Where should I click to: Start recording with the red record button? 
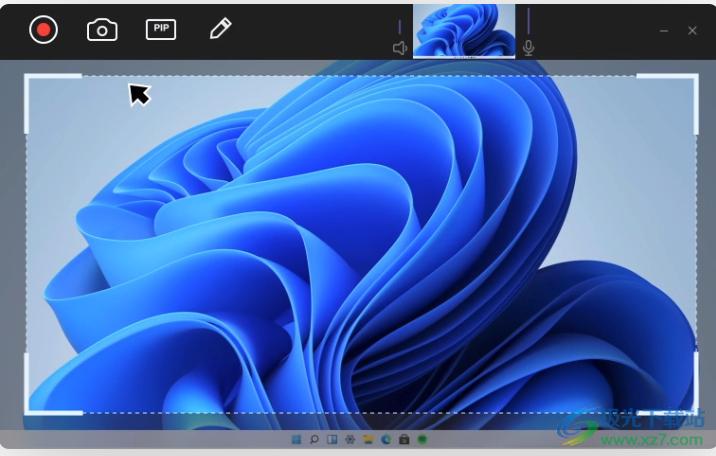[x=43, y=30]
